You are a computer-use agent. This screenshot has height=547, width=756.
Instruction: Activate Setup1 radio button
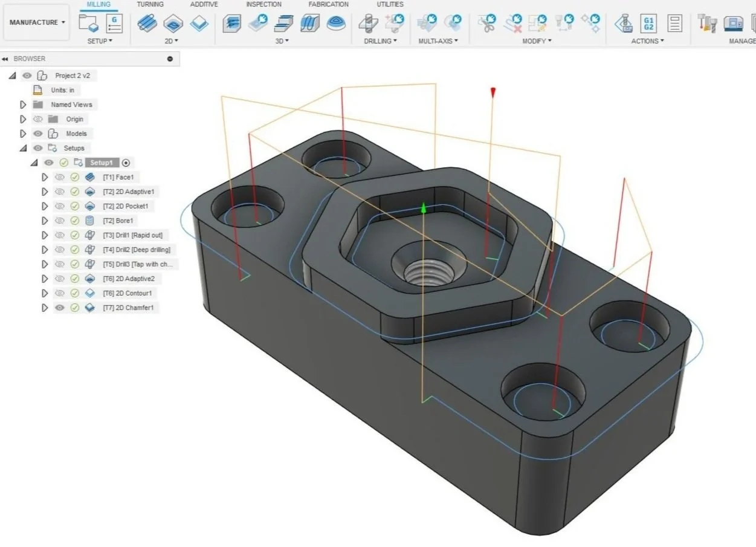[126, 163]
